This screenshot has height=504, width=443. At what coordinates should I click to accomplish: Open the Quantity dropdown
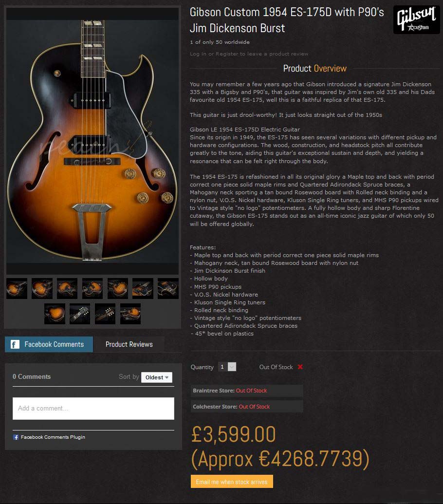tap(227, 367)
